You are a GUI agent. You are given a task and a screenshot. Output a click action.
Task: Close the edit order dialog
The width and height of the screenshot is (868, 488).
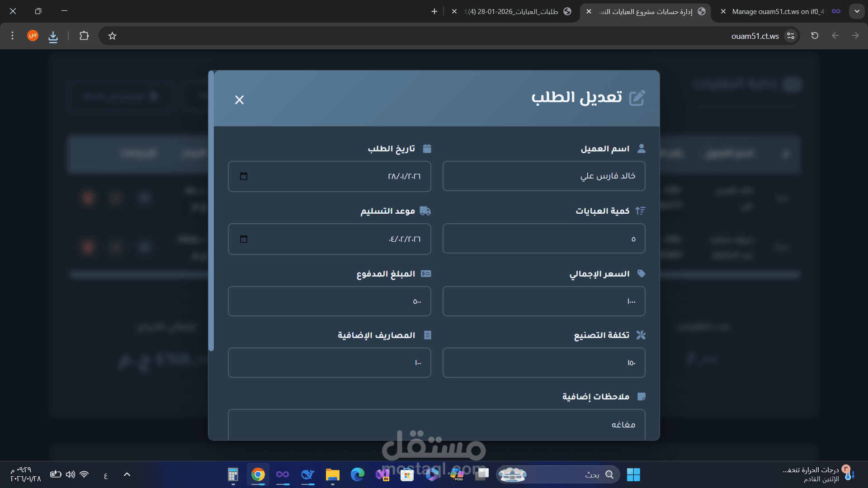click(x=239, y=100)
